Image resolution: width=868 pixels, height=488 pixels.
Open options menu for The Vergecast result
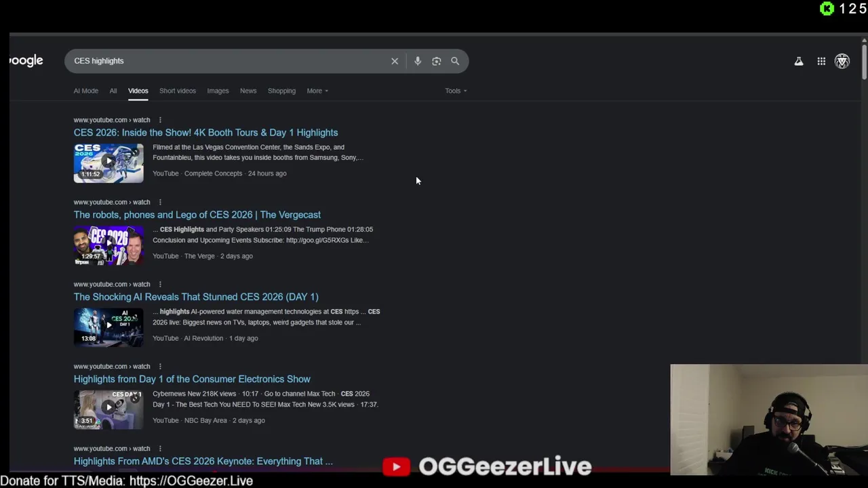tap(160, 202)
